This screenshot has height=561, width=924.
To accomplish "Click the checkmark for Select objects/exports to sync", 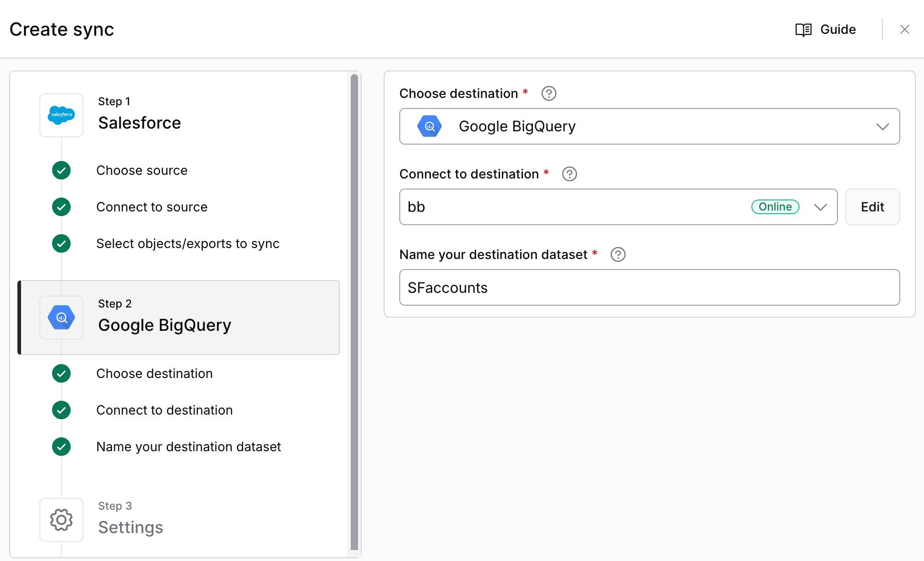I will [61, 243].
